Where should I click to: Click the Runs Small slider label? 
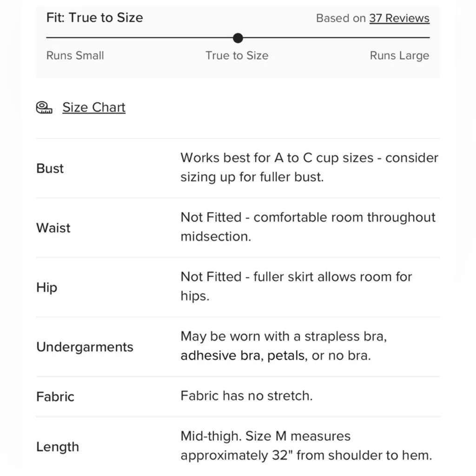click(x=75, y=56)
